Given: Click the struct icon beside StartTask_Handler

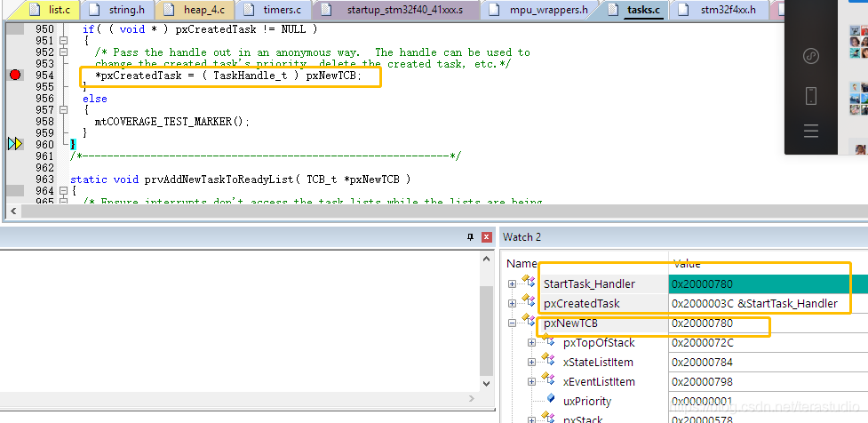Looking at the screenshot, I should (x=528, y=283).
